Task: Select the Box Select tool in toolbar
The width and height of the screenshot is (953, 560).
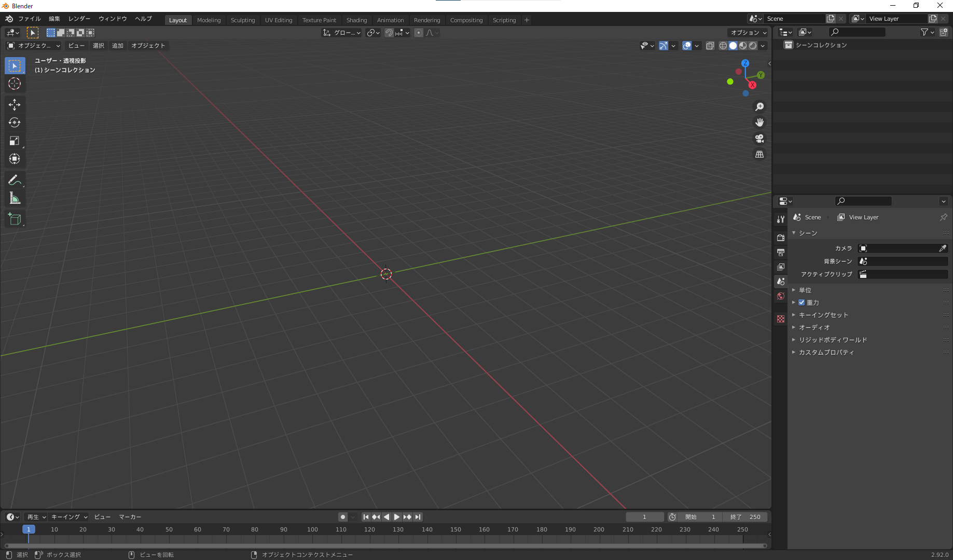Action: 15,66
